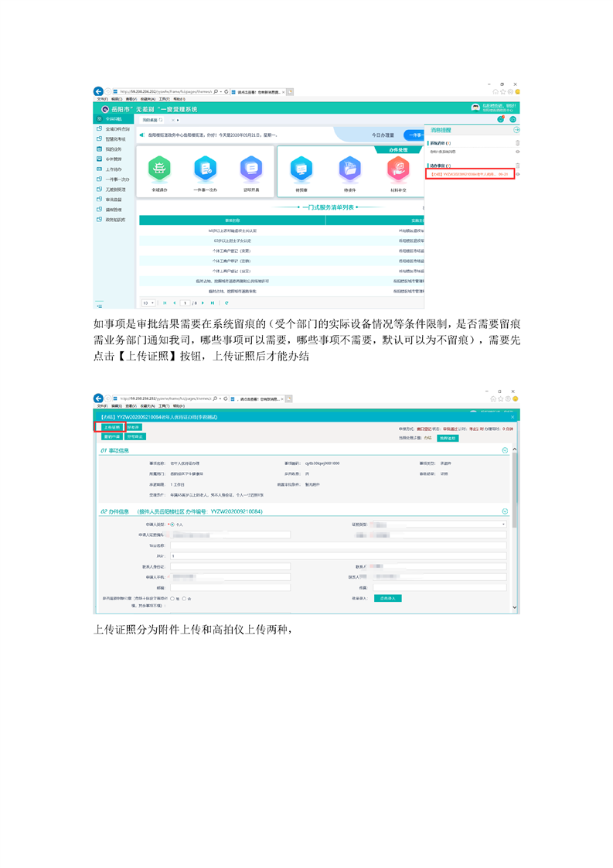The height and width of the screenshot is (868, 613).
Task: Click the 一件事一次办 dashboard icon
Action: (205, 167)
